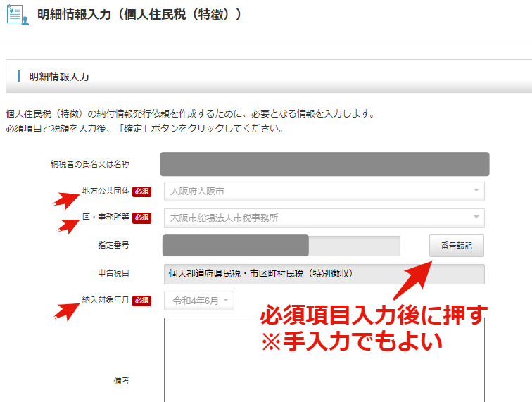Screen dimensions: 532x402
Task: Click the 必須 badge next to 区・事務所等
Action: [x=142, y=218]
